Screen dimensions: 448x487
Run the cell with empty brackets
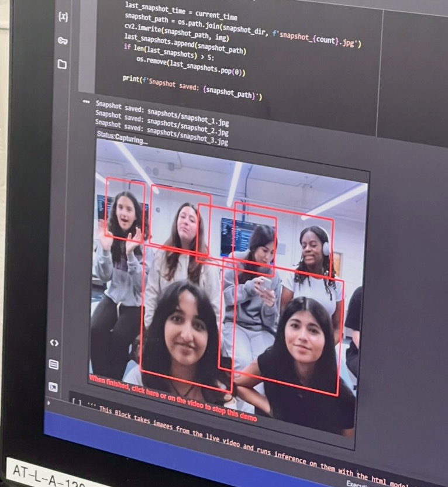point(77,402)
